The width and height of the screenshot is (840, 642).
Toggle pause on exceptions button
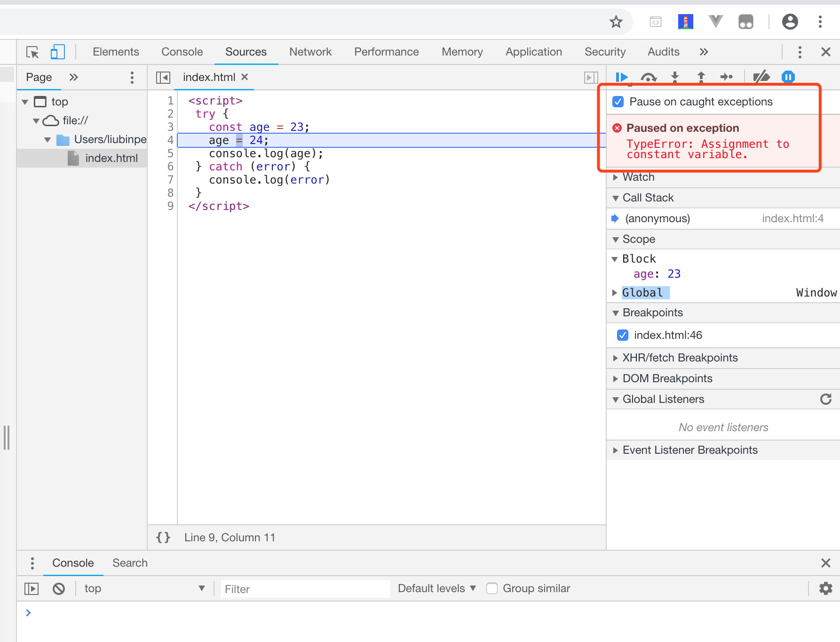(x=788, y=77)
